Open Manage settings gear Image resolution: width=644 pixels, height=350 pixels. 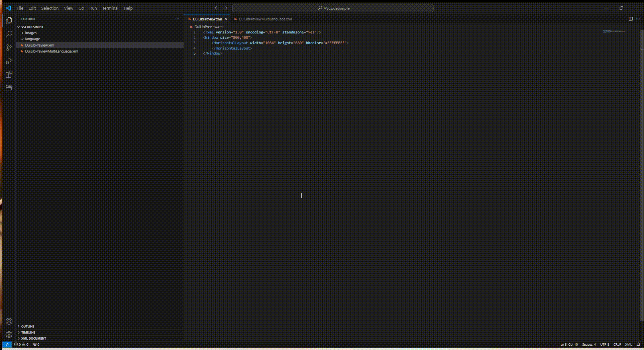tap(9, 335)
